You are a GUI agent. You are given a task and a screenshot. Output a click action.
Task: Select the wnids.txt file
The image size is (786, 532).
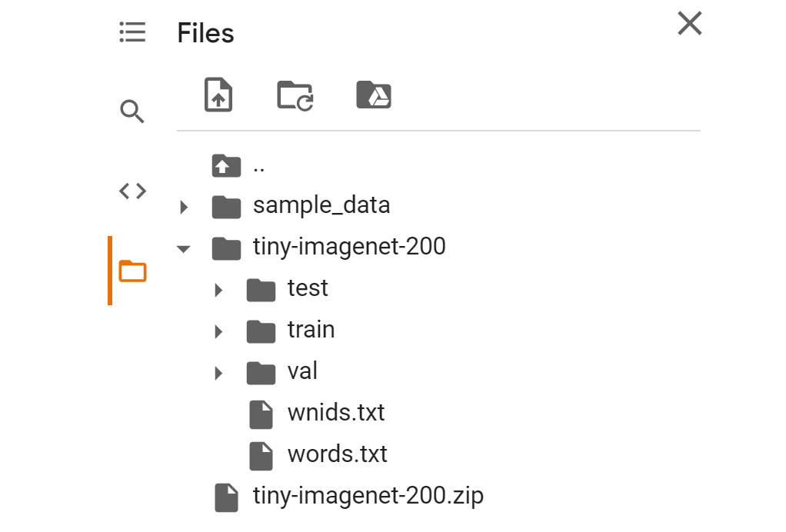coord(336,413)
